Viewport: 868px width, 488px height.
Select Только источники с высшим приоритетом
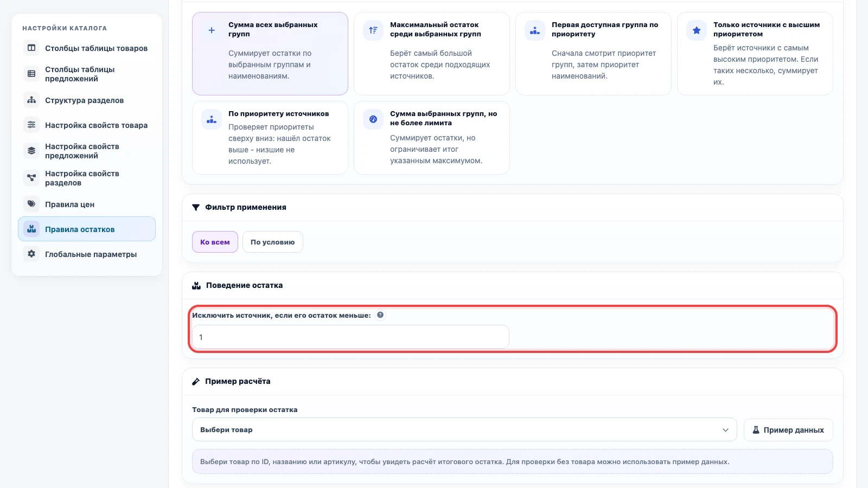tap(755, 54)
